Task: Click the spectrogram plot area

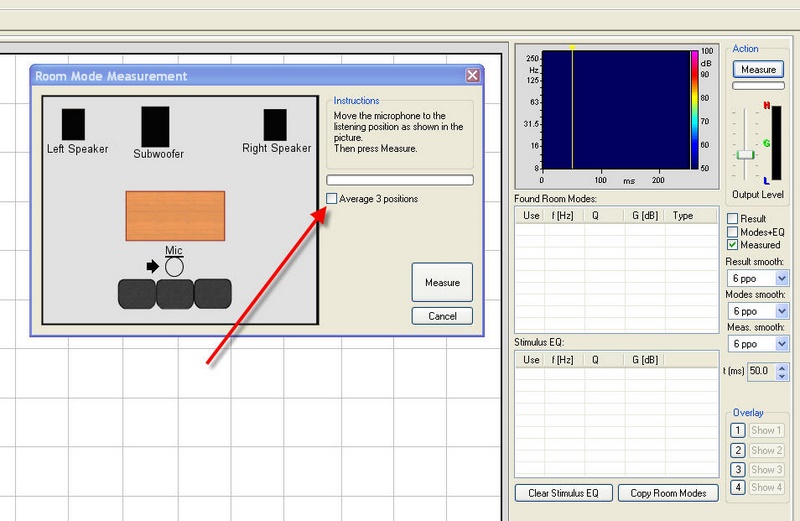Action: [616, 109]
